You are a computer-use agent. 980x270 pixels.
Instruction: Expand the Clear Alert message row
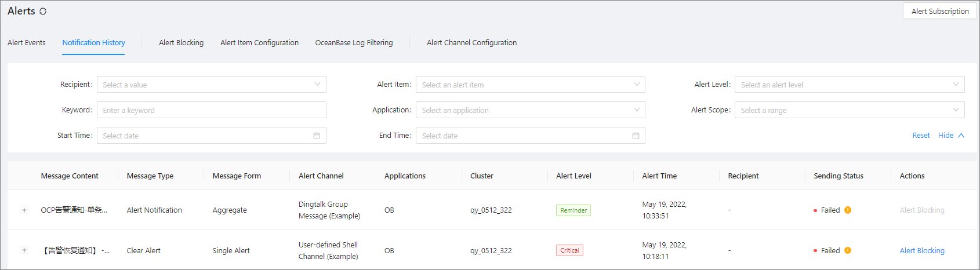point(24,251)
